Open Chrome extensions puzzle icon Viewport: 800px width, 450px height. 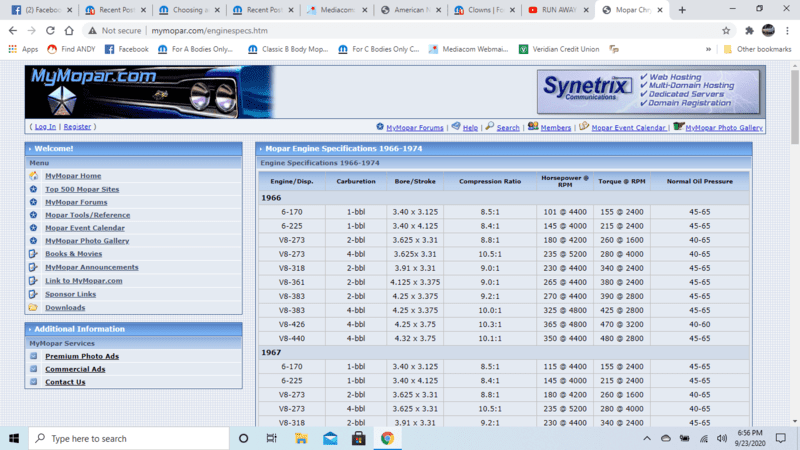pyautogui.click(x=748, y=30)
